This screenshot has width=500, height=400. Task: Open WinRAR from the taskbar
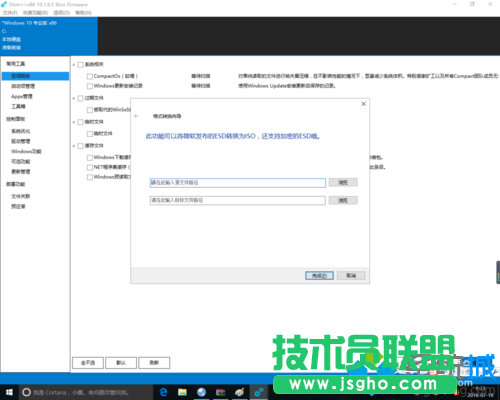tap(220, 392)
